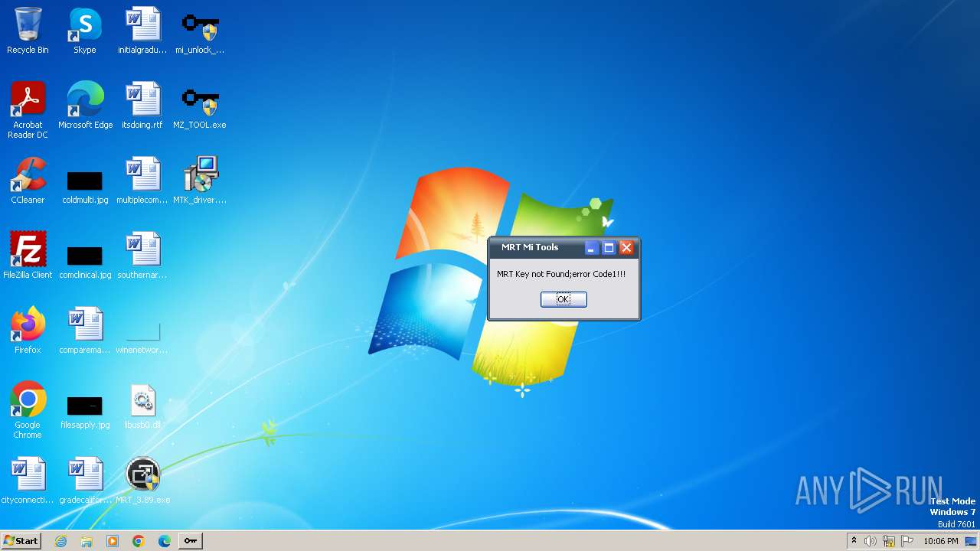Minimize the MRT Mi Tools window

tap(591, 247)
